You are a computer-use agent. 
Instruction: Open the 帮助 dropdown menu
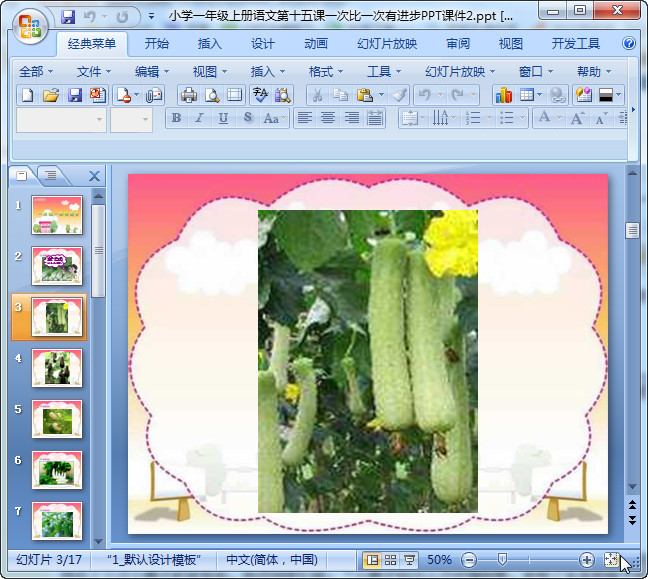pos(594,71)
